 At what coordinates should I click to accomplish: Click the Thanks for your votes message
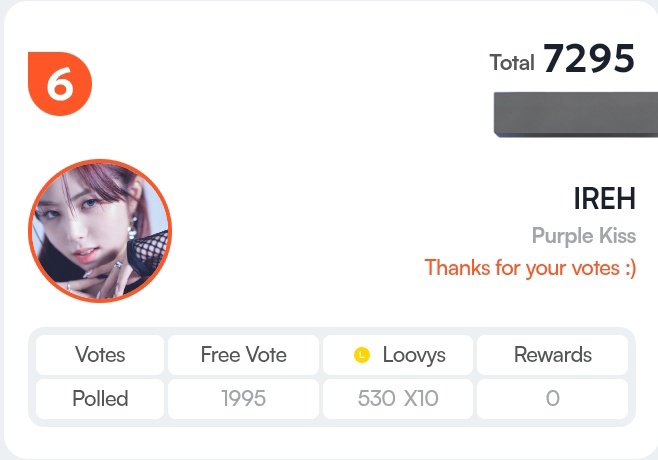pyautogui.click(x=530, y=268)
